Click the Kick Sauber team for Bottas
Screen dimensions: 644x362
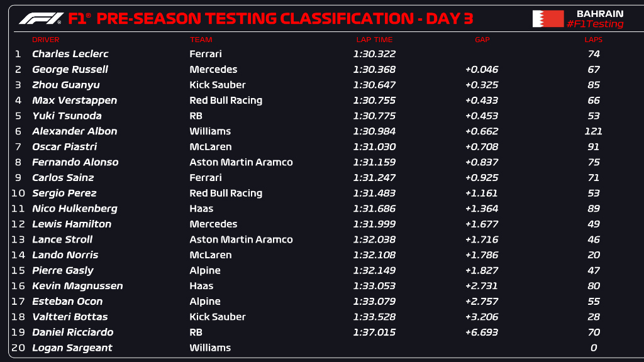[x=217, y=317]
